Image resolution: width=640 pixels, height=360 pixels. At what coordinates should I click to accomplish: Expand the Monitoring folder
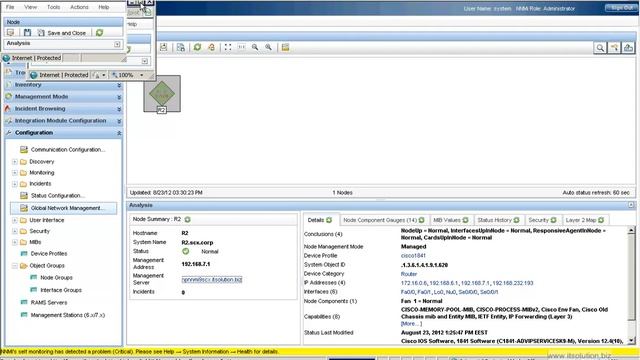click(x=14, y=173)
